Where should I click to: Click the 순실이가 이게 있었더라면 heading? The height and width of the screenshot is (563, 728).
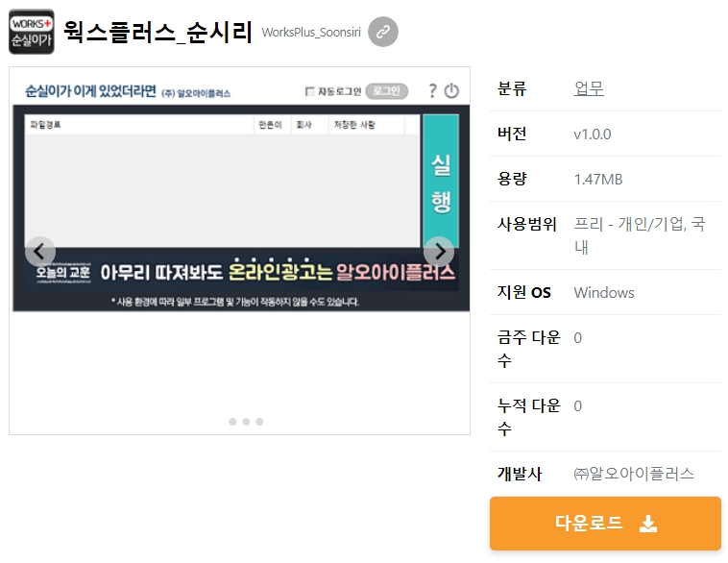[x=90, y=90]
